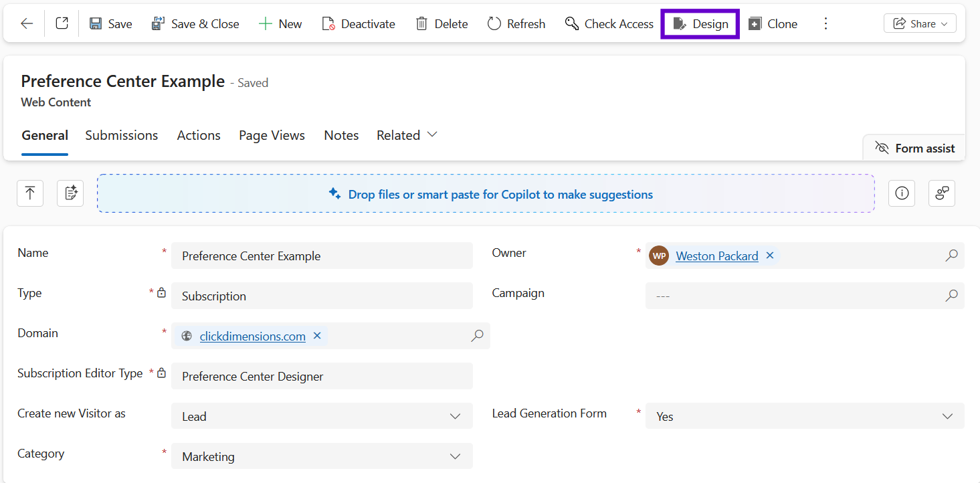
Task: Open the Share dropdown
Action: [x=920, y=23]
